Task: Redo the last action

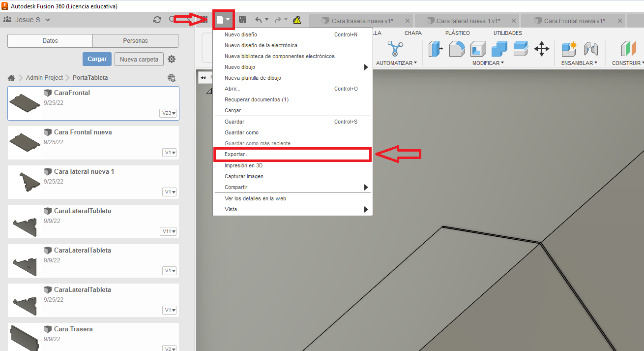Action: click(278, 20)
